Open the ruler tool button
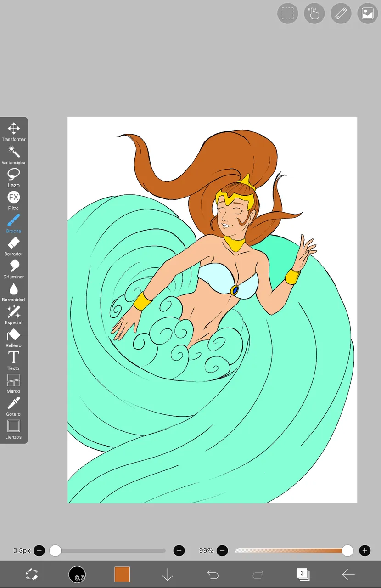The height and width of the screenshot is (588, 381). [x=341, y=13]
